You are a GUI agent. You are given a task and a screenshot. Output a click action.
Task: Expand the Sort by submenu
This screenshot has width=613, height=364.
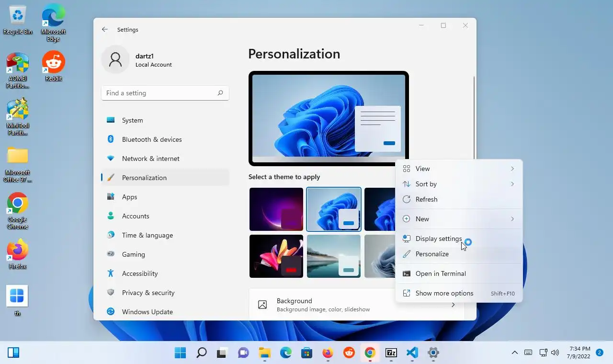[459, 184]
